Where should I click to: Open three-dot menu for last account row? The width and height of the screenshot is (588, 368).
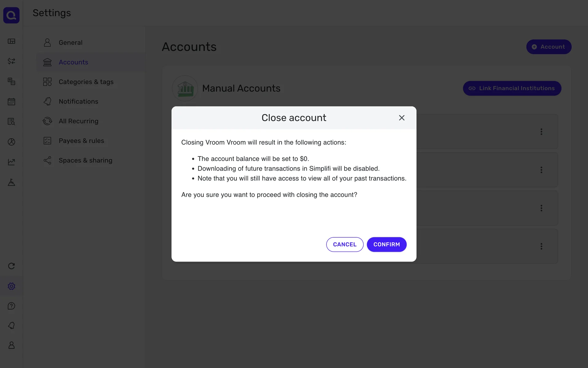[541, 246]
